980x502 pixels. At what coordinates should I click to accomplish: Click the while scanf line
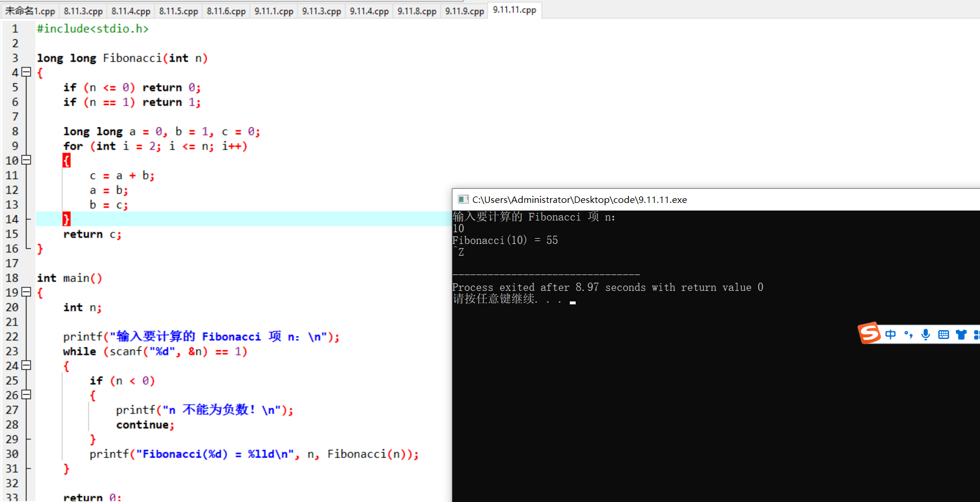pos(156,351)
